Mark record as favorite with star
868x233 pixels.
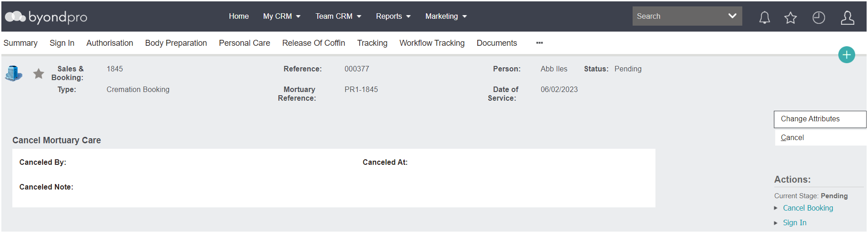39,73
